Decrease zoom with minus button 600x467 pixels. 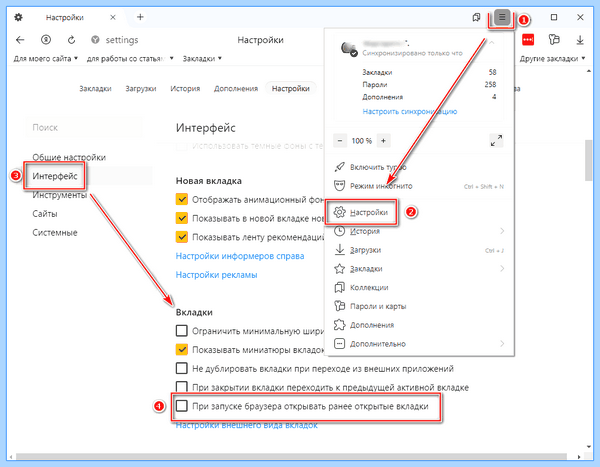pos(340,140)
